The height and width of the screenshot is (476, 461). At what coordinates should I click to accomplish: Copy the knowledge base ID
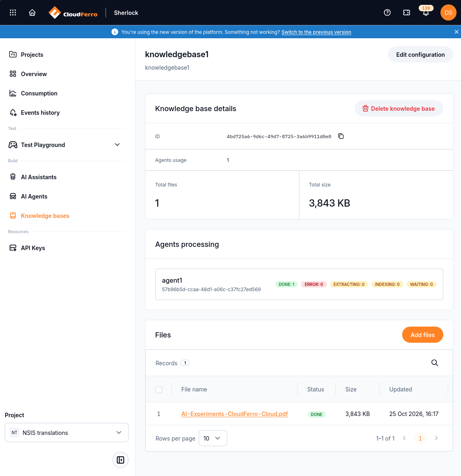(341, 136)
